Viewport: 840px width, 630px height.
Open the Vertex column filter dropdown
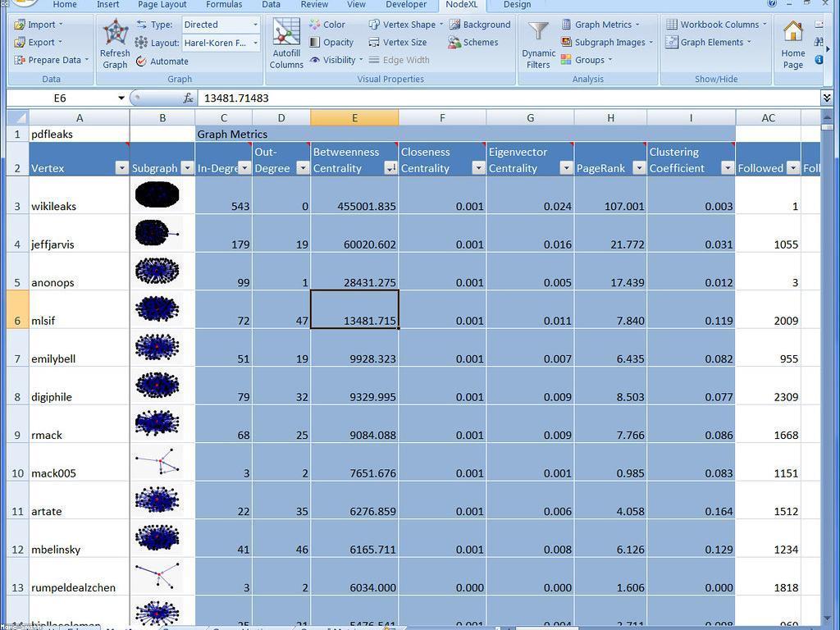point(121,168)
